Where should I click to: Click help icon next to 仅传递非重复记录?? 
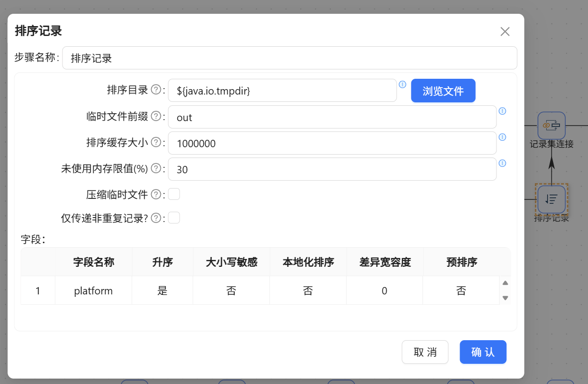click(x=156, y=218)
